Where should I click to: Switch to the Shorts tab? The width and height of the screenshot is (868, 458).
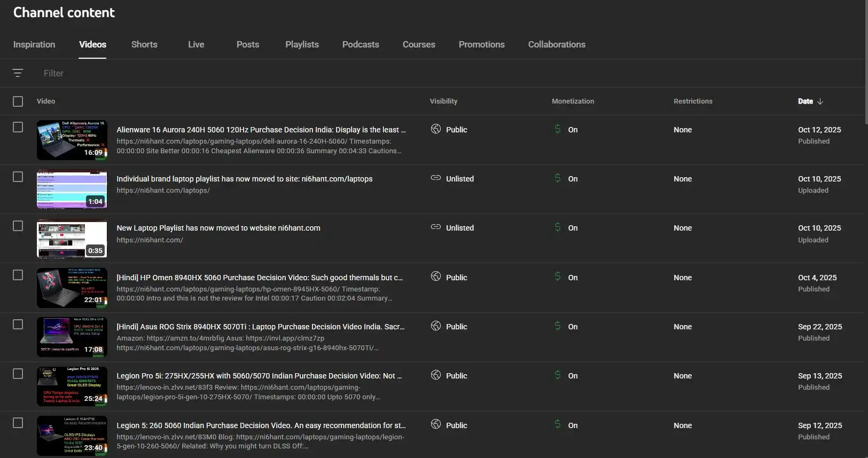coord(144,44)
